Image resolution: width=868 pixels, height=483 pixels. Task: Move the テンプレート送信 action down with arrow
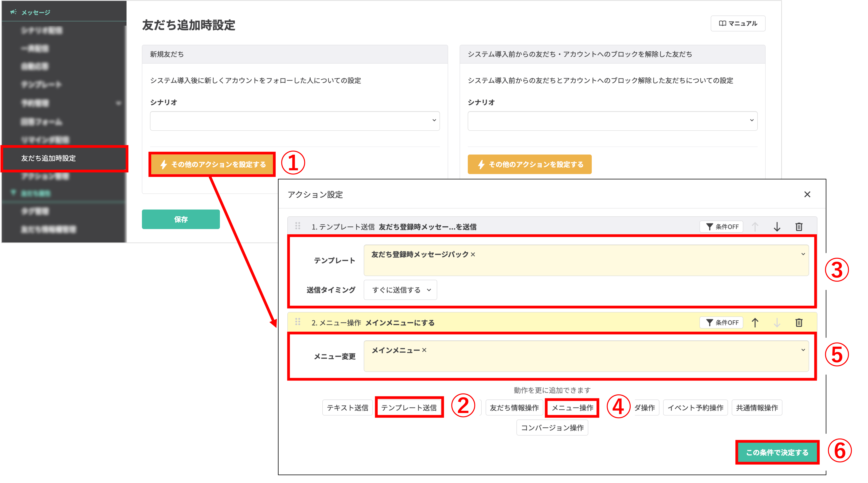777,227
